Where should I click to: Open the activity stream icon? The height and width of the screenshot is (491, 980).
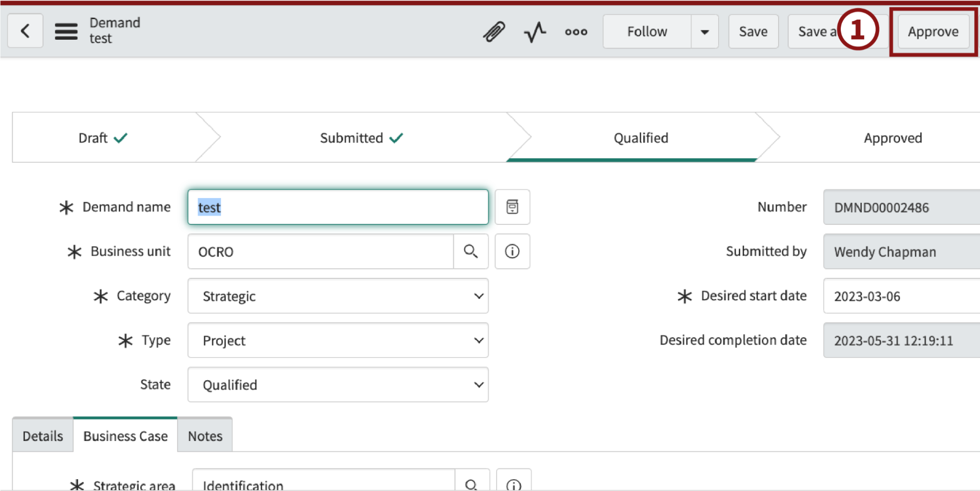coord(534,31)
